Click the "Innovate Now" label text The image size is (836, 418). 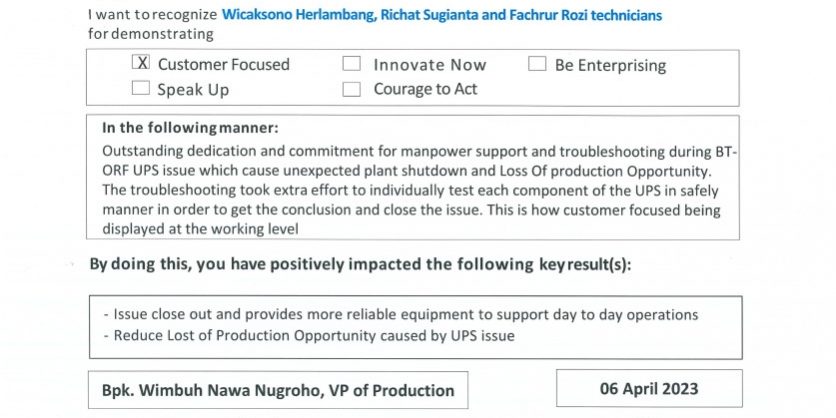coord(430,65)
